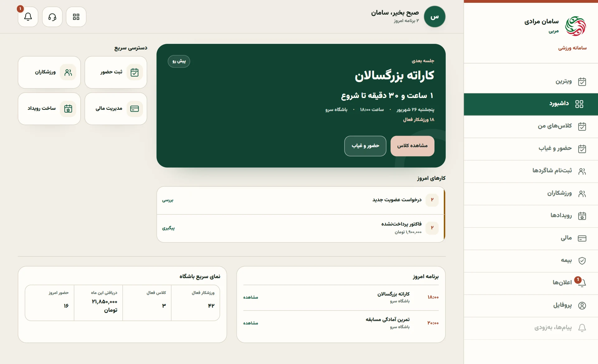This screenshot has height=364, width=598.
Task: Click the card icon beside مالی
Action: point(582,238)
